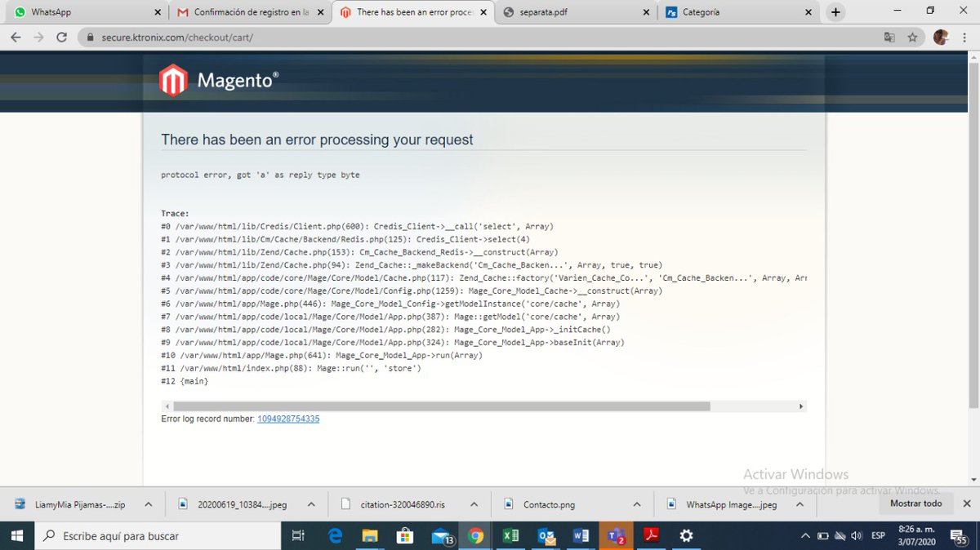Expand options for 20200619_10384 jpeg download
The width and height of the screenshot is (980, 550).
point(311,504)
